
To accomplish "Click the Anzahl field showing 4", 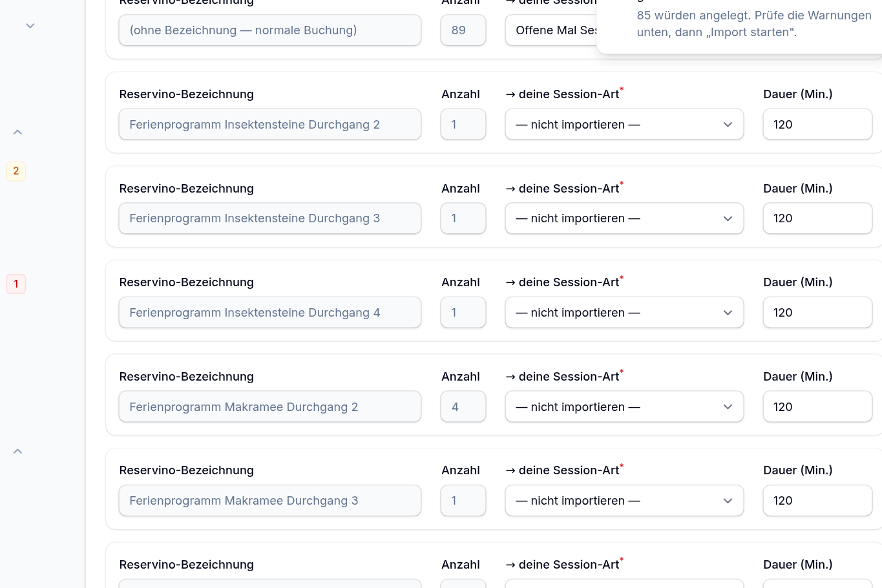I will click(463, 407).
